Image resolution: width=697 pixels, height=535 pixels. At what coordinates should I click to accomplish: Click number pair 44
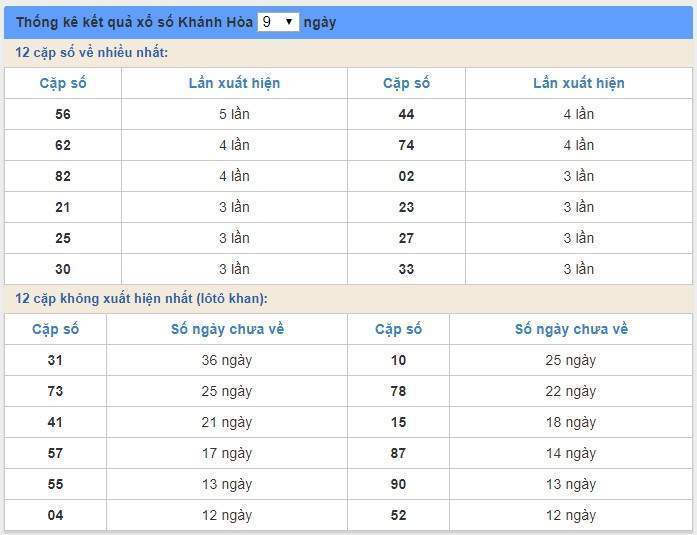click(x=406, y=114)
